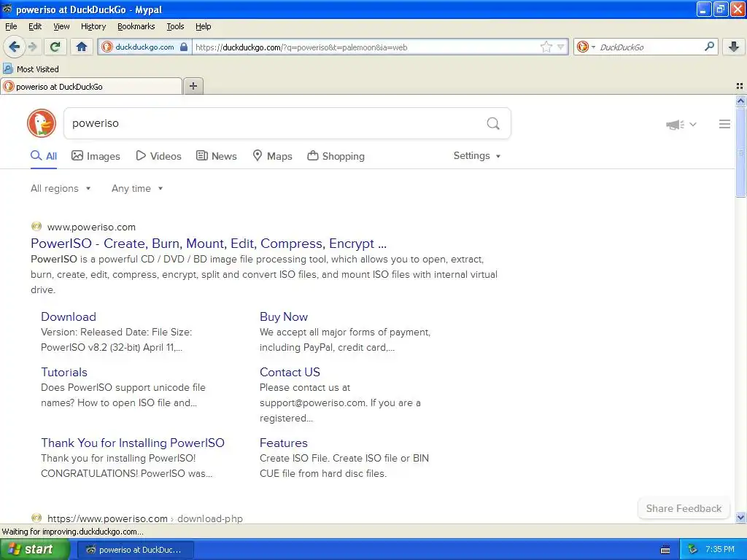Bookmark this page with the star icon

tap(546, 47)
